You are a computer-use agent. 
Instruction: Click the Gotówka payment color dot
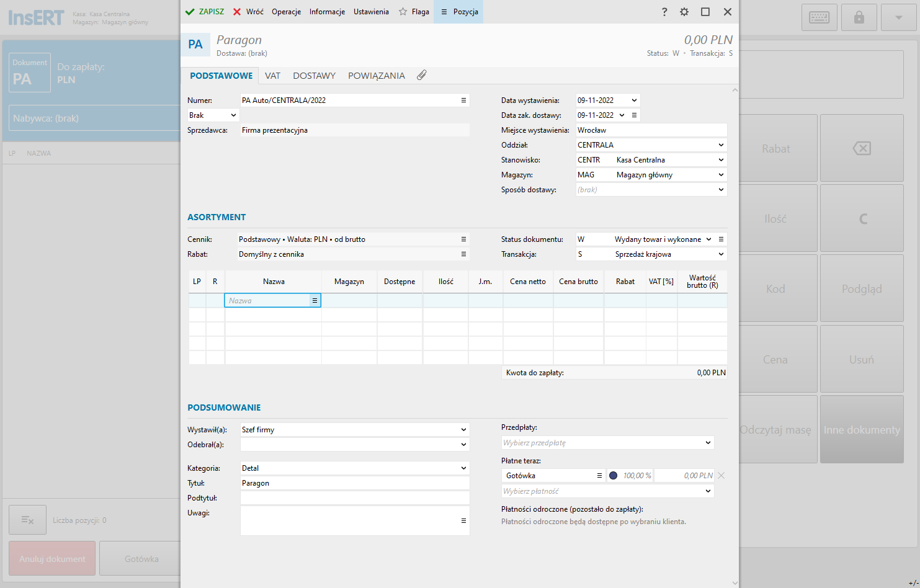point(614,476)
